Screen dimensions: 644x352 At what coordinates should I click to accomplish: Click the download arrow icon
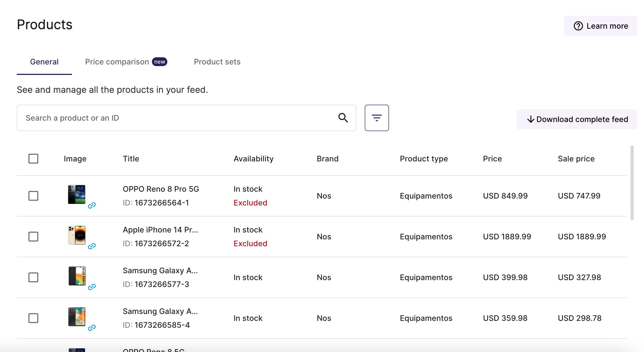531,119
